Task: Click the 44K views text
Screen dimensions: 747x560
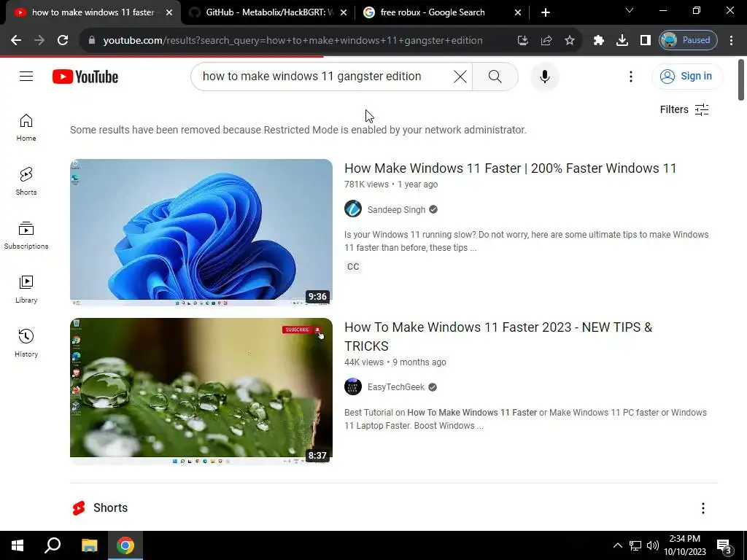Action: [x=364, y=362]
